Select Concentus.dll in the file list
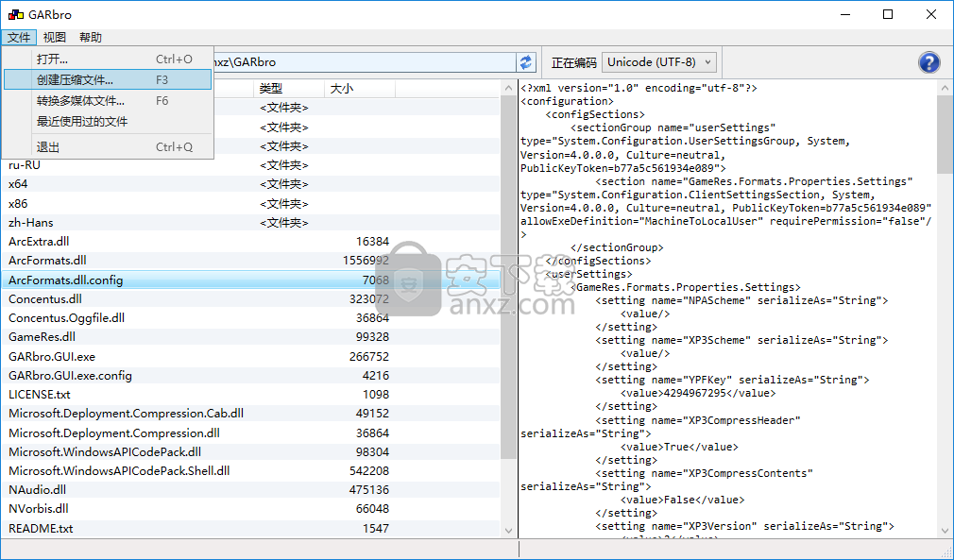Viewport: 954px width, 560px height. click(x=250, y=298)
